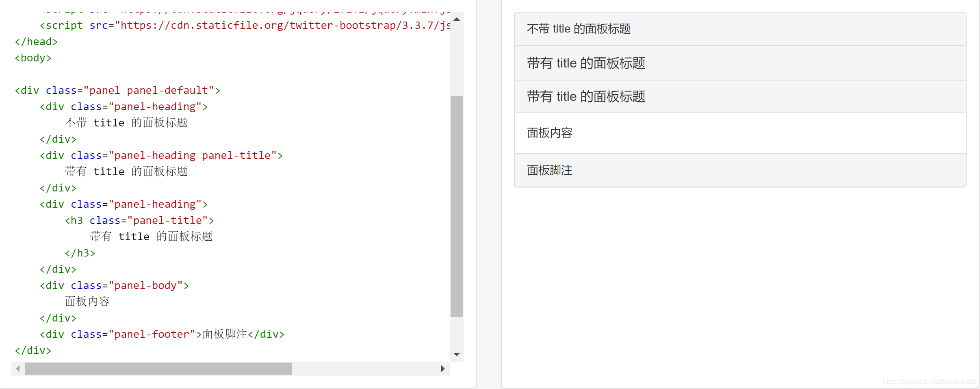980x389 pixels.
Task: Click the horizontal scrollbar thumb below code
Action: [x=158, y=369]
